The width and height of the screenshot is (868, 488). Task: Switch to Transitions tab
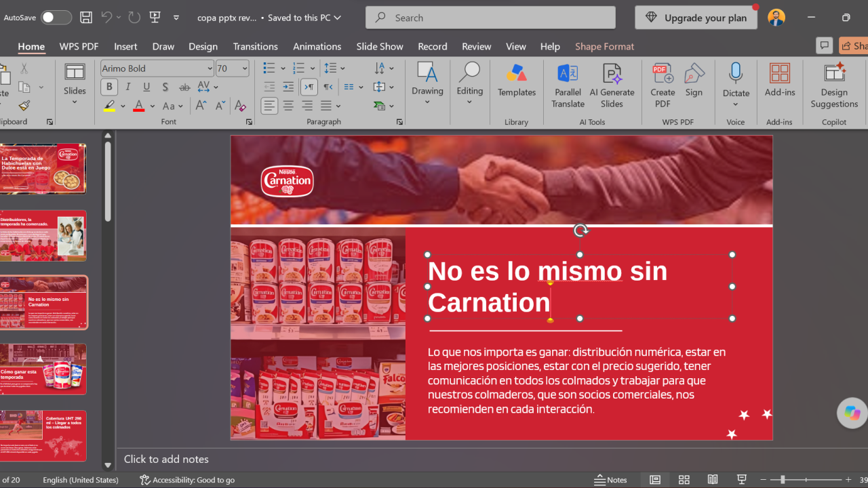click(255, 46)
